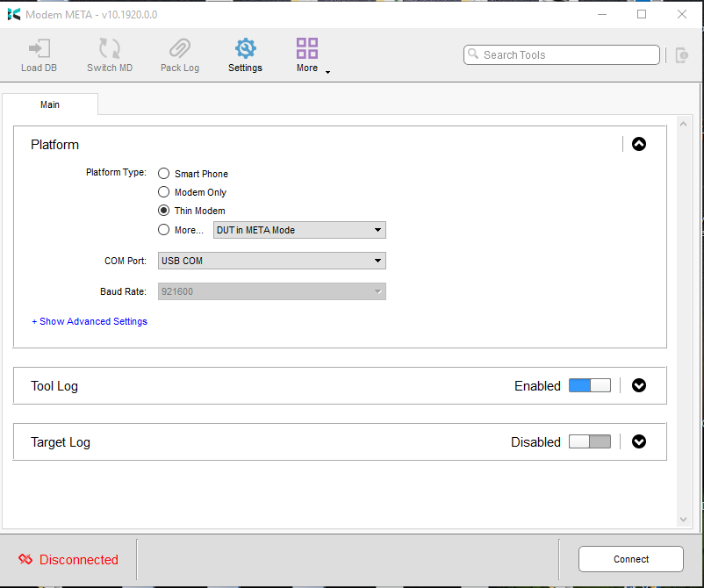Select the Smart Phone platform type
The height and width of the screenshot is (588, 704).
164,173
